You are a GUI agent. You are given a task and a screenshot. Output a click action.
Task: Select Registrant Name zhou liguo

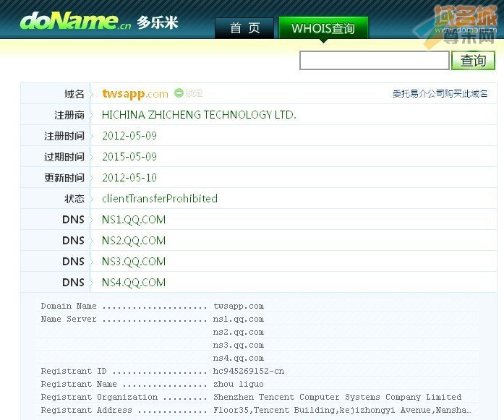coord(238,384)
